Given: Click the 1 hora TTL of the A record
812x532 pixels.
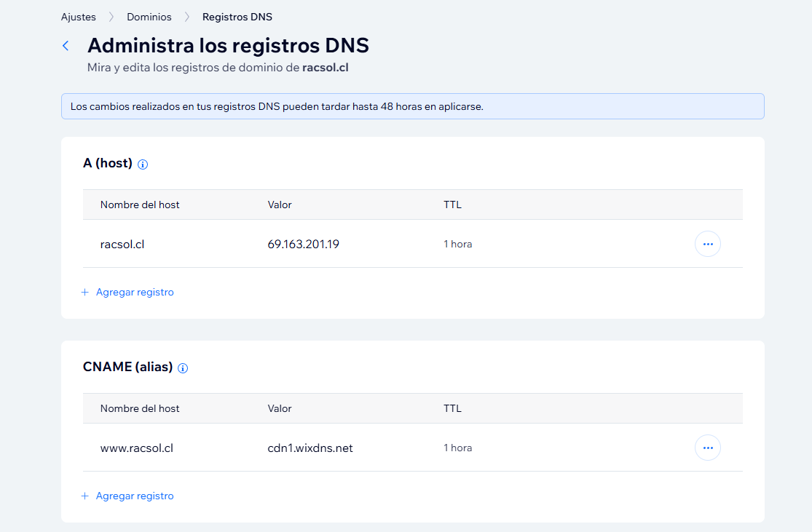Looking at the screenshot, I should [458, 244].
